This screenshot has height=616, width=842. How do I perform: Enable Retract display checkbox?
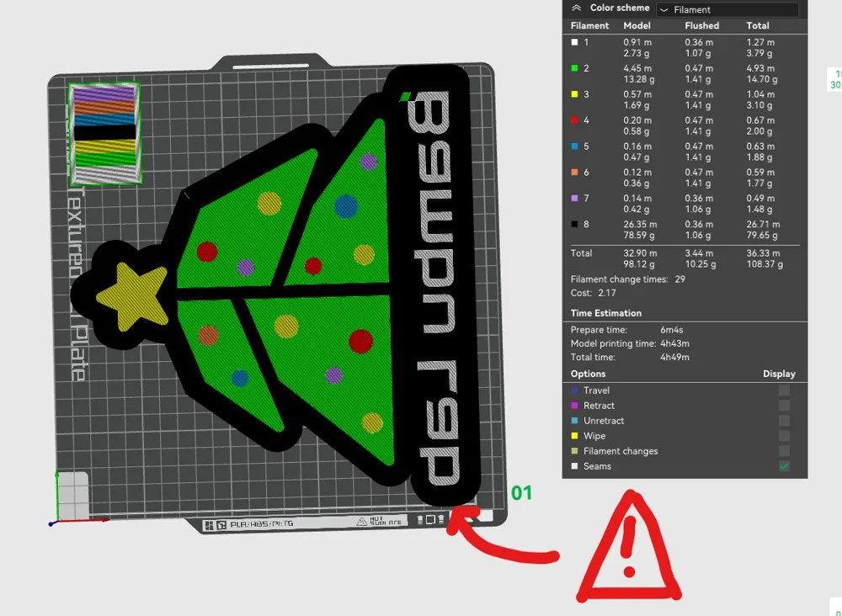pyautogui.click(x=784, y=406)
